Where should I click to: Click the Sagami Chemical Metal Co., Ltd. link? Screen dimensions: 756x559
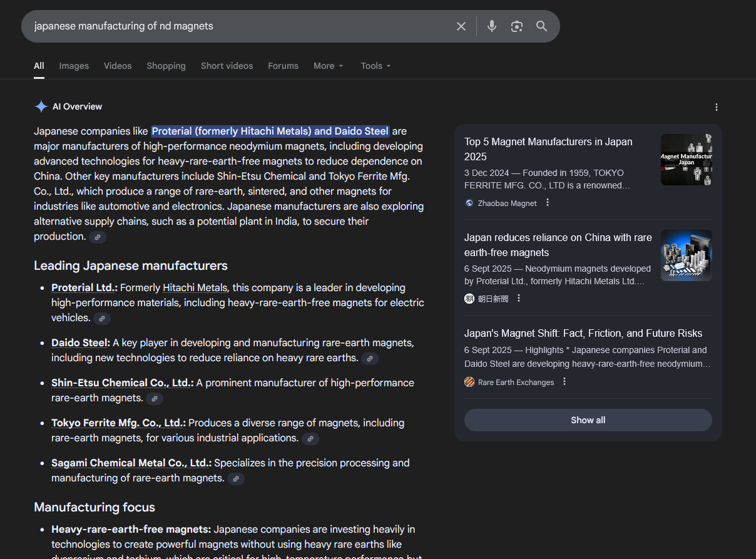click(x=131, y=463)
